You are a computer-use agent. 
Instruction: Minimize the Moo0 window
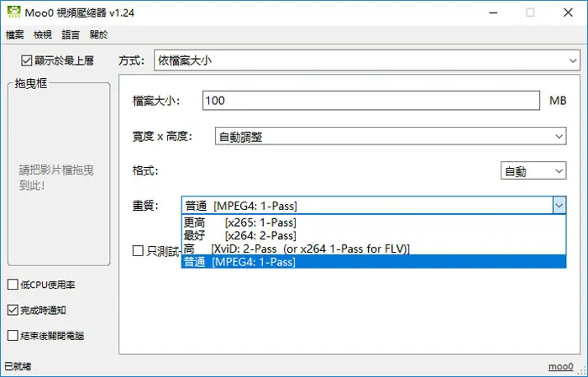tap(494, 13)
